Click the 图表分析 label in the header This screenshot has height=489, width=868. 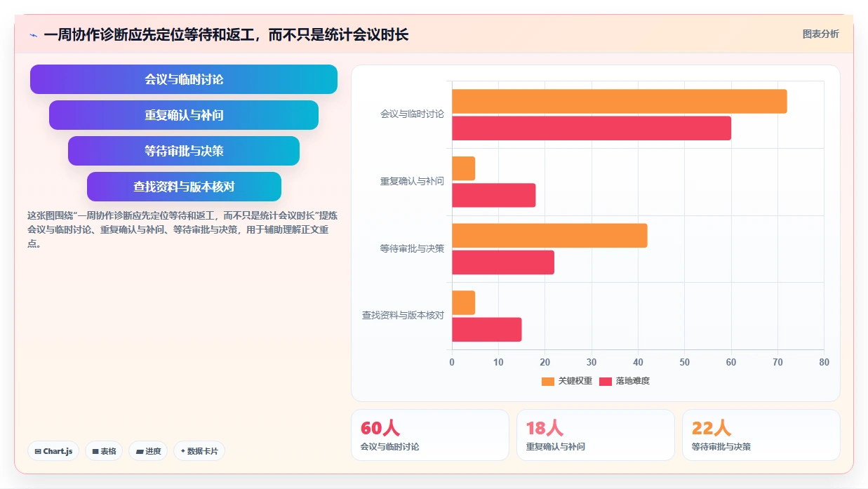pyautogui.click(x=820, y=34)
